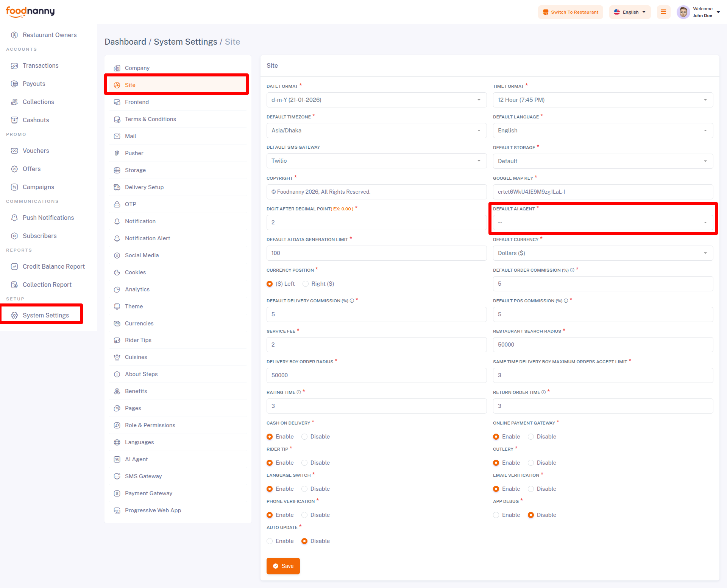The height and width of the screenshot is (588, 727).
Task: Open the English language selector in header
Action: [x=630, y=12]
